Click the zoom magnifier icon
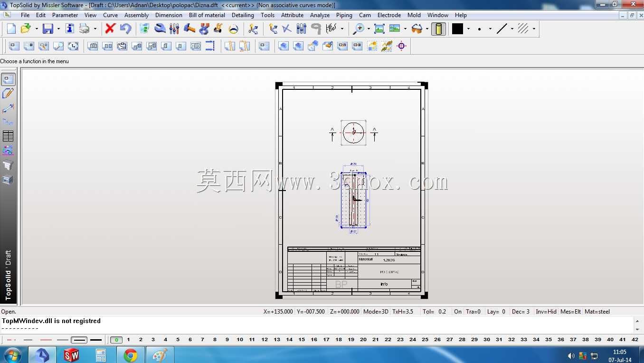644x363 pixels. [358, 29]
